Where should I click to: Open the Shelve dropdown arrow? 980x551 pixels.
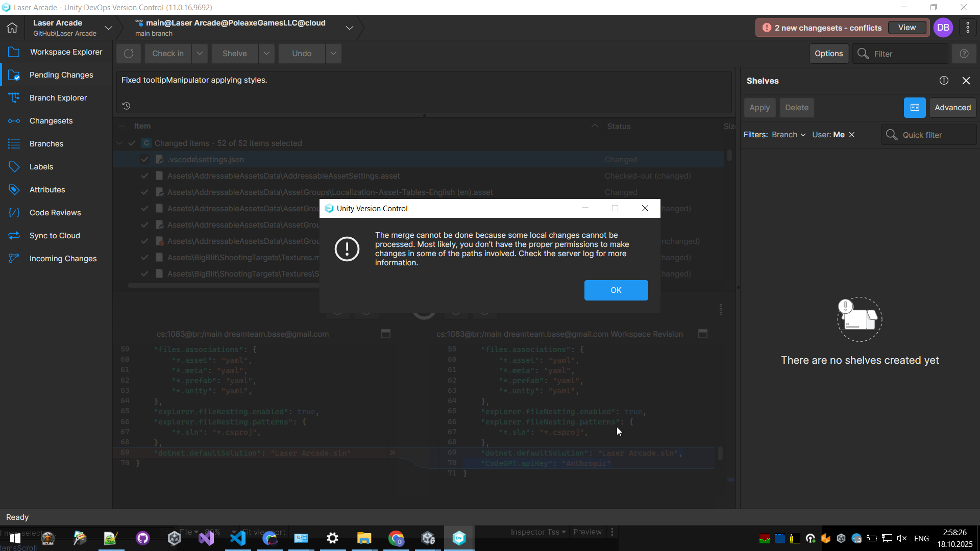[x=266, y=54]
